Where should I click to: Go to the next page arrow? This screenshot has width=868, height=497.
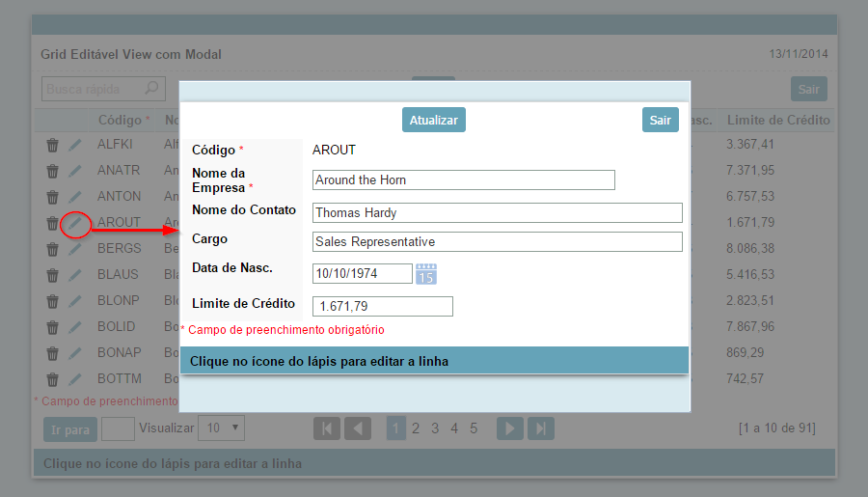click(510, 428)
